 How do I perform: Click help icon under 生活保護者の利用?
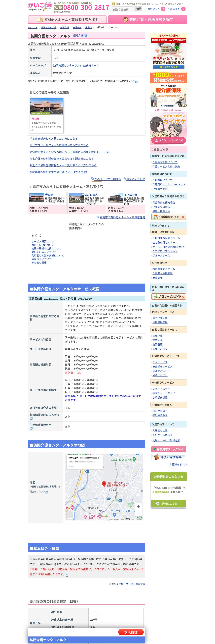[x=31, y=428]
